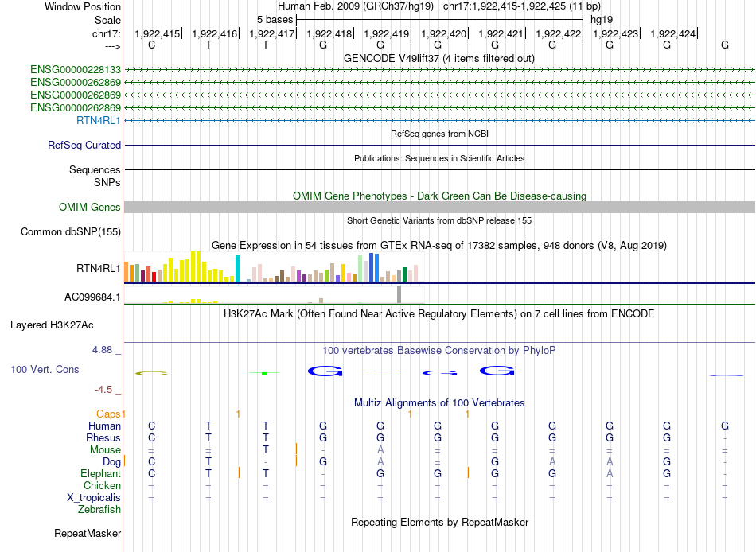Image resolution: width=756 pixels, height=552 pixels.
Task: Click the Scale label at the top
Action: tap(108, 20)
